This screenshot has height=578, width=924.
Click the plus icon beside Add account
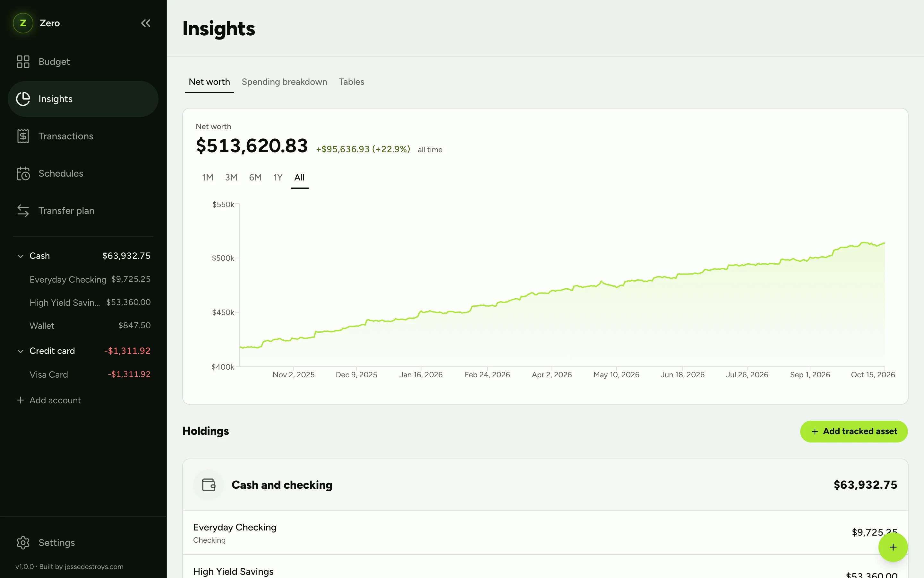21,400
